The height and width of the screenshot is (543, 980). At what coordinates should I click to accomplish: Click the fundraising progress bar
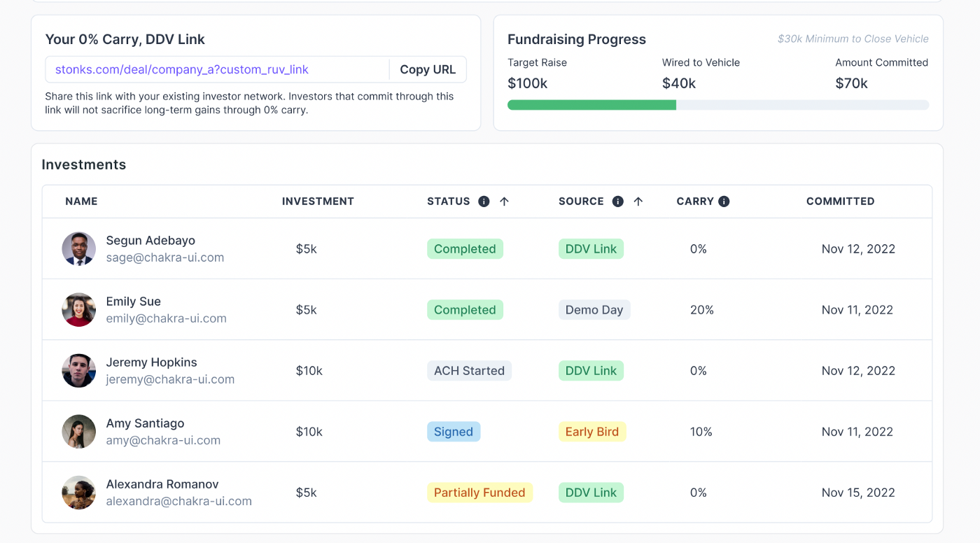[718, 105]
